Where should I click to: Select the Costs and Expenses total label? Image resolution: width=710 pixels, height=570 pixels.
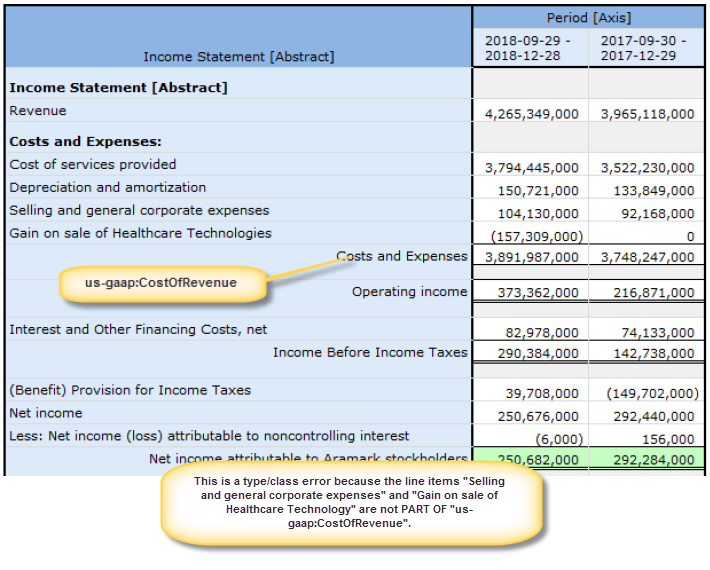402,256
